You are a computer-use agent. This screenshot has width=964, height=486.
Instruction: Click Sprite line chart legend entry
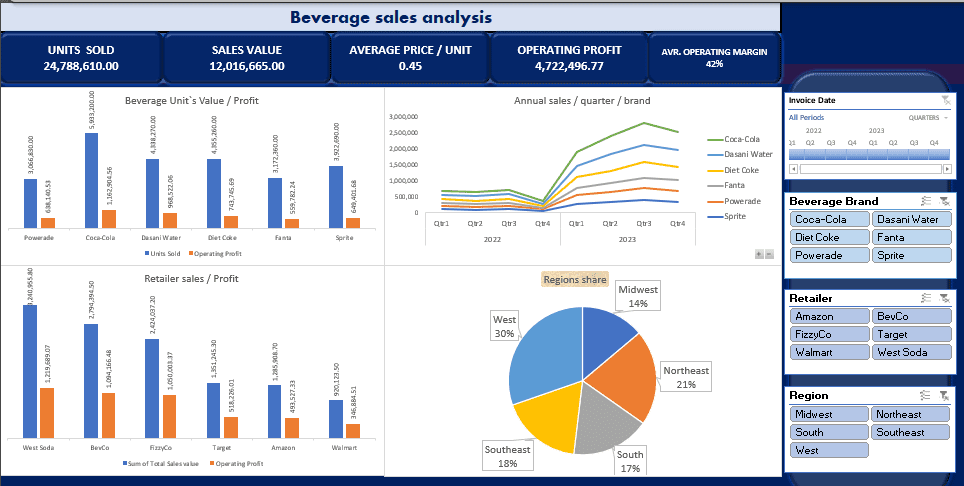coord(727,216)
